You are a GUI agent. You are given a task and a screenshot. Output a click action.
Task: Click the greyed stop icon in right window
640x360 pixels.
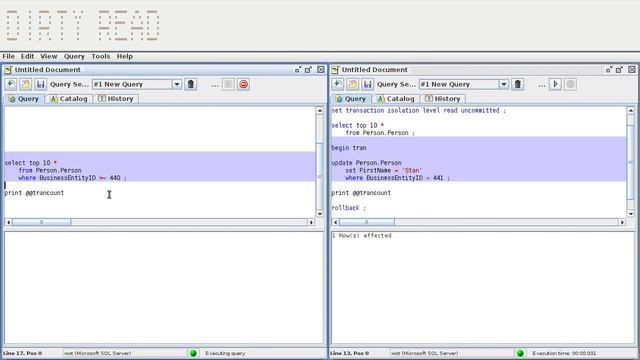pos(571,84)
